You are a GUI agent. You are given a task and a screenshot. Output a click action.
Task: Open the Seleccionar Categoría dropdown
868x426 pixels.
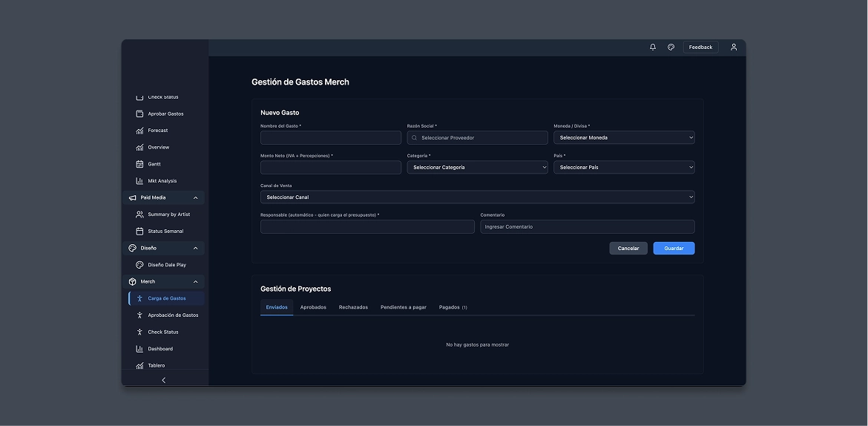pyautogui.click(x=477, y=168)
